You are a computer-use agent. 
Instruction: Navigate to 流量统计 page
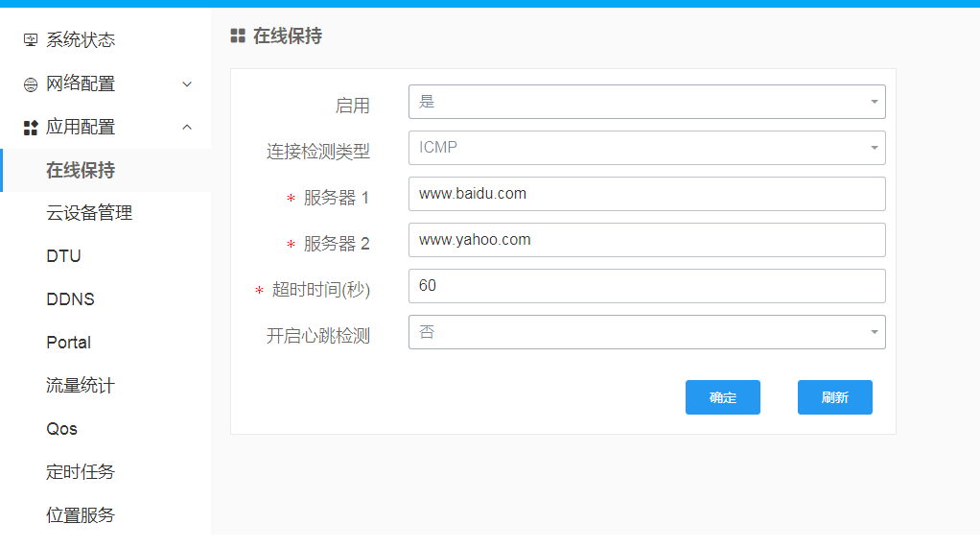[x=80, y=386]
